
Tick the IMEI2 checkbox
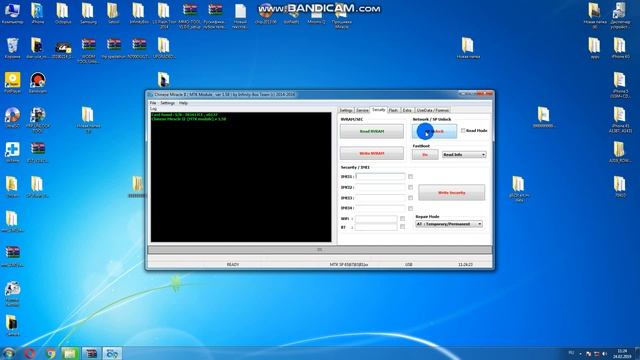coord(411,187)
